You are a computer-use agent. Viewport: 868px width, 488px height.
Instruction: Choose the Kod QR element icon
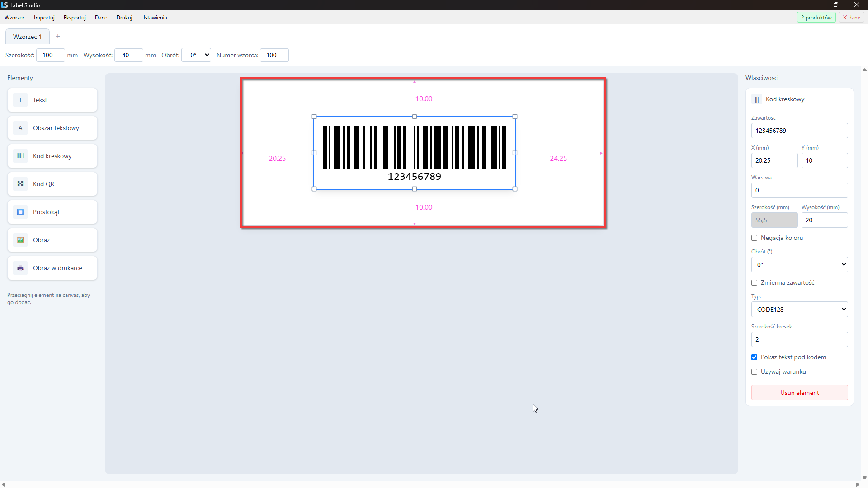click(20, 184)
